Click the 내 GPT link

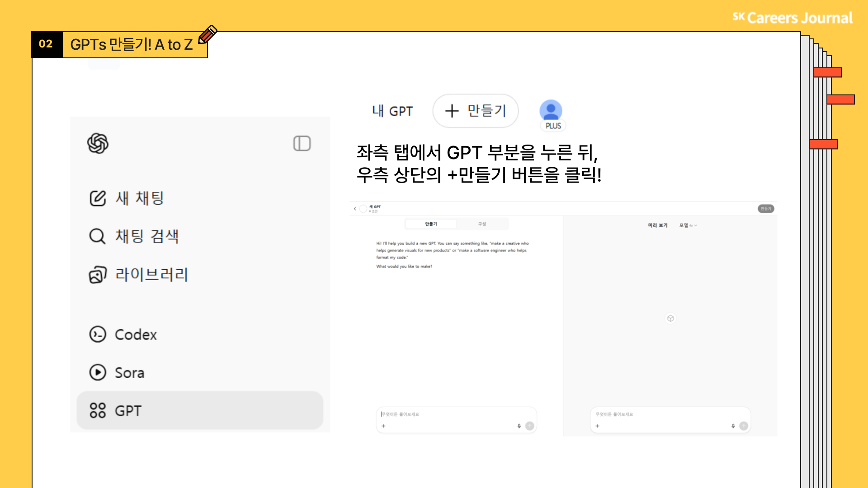[392, 111]
